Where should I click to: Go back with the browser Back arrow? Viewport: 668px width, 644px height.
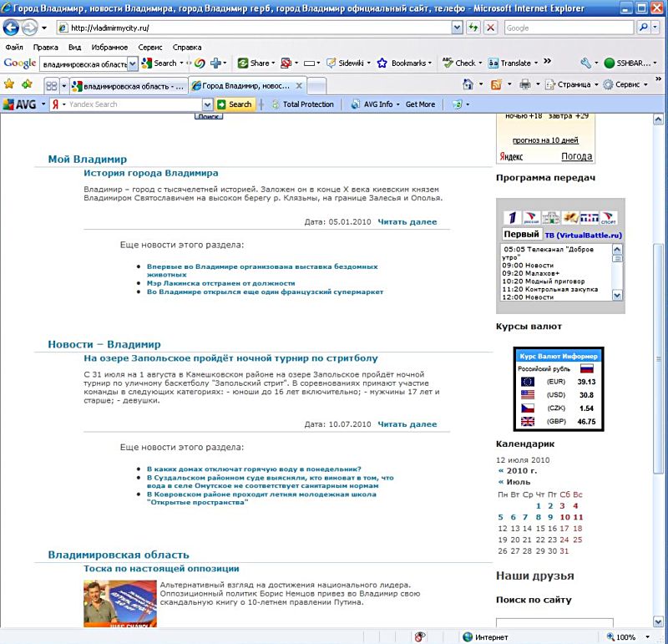[x=11, y=28]
